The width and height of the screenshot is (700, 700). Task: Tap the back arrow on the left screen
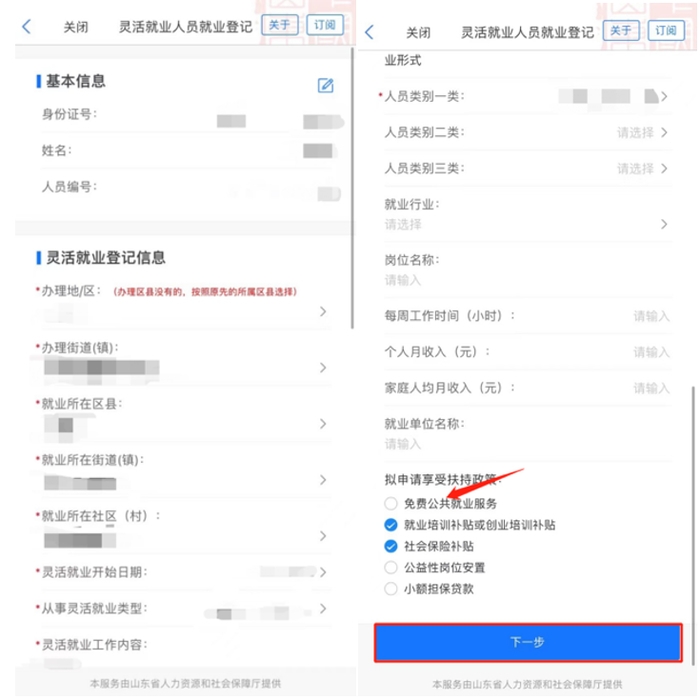coord(27,26)
